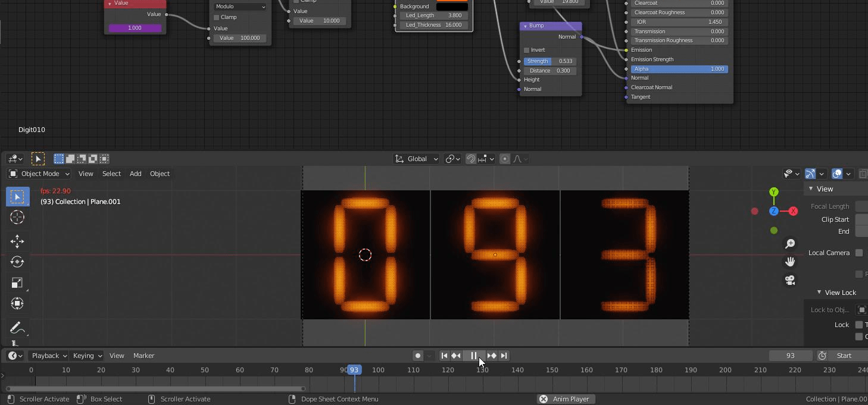
Task: Select the Annotate tool
Action: coord(17,327)
